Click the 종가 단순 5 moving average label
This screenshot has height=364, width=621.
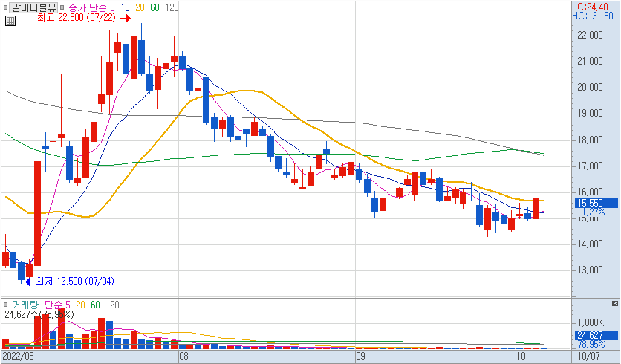(92, 7)
